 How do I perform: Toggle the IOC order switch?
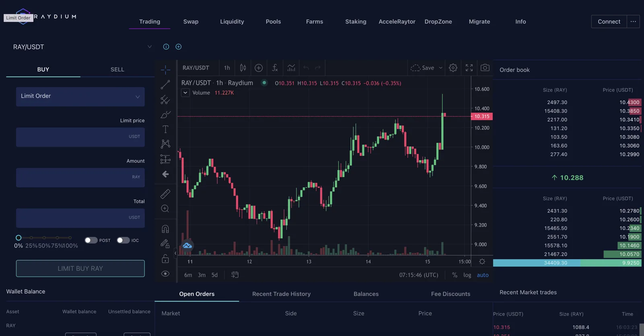point(123,240)
